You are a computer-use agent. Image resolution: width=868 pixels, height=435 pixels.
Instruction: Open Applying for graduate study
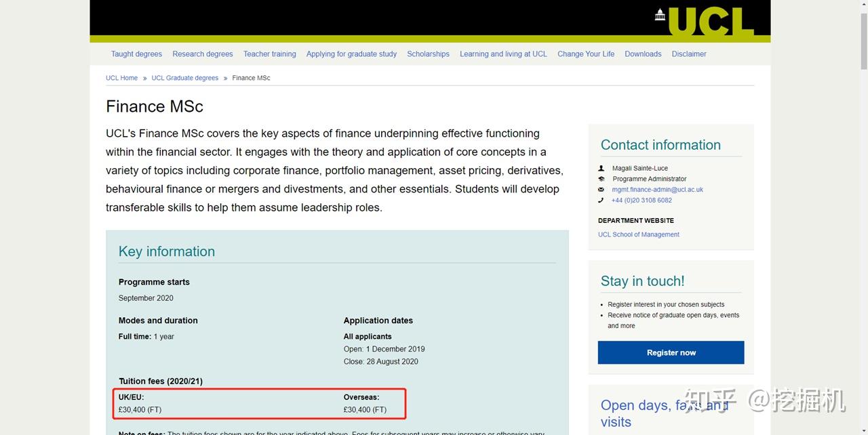click(x=351, y=54)
